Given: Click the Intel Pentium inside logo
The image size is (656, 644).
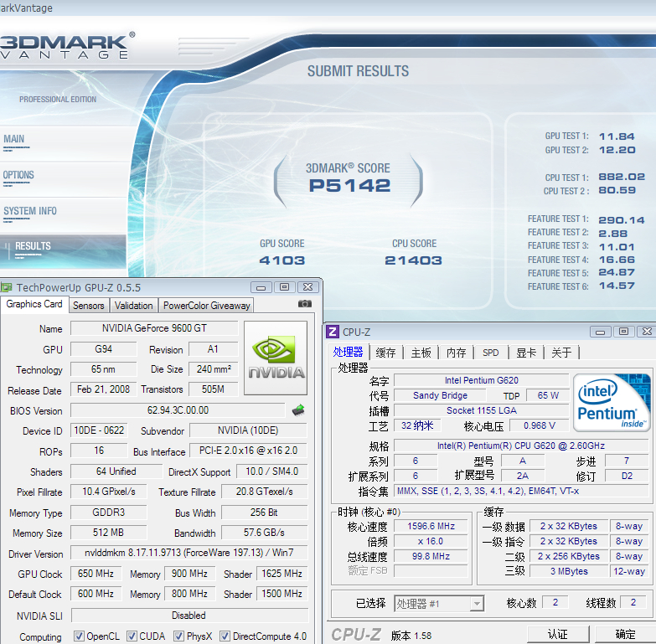Looking at the screenshot, I should click(x=612, y=402).
